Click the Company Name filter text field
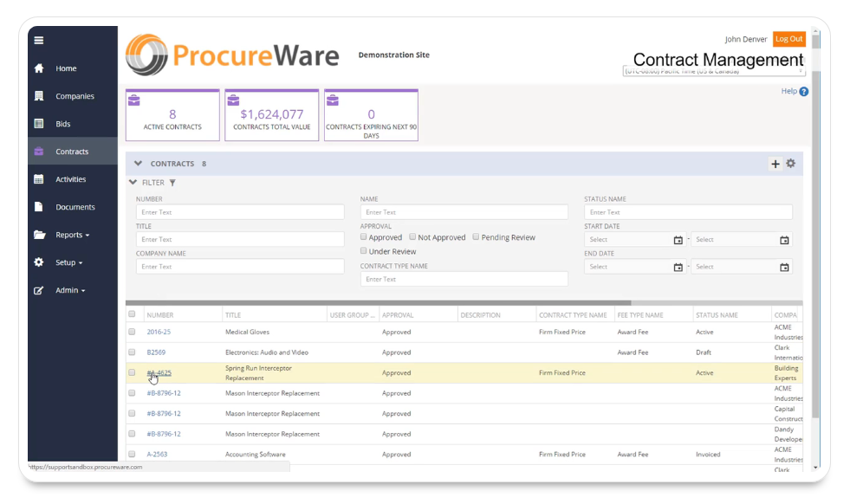Screen dimensions: 863x504 click(239, 267)
